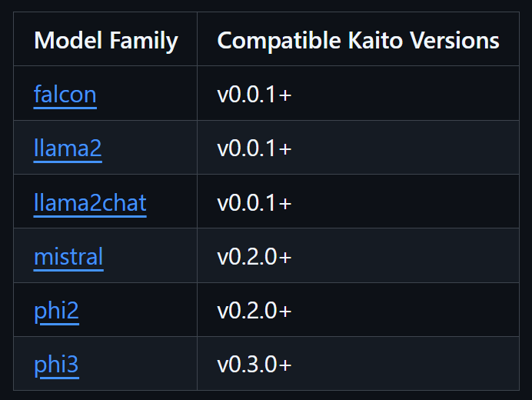Click the v0.0.1+ version beside falcon
Screen dimensions: 532x400
[254, 95]
